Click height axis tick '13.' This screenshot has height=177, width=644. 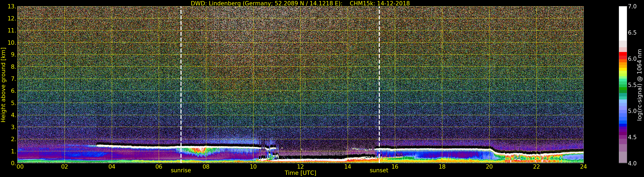tap(12, 6)
